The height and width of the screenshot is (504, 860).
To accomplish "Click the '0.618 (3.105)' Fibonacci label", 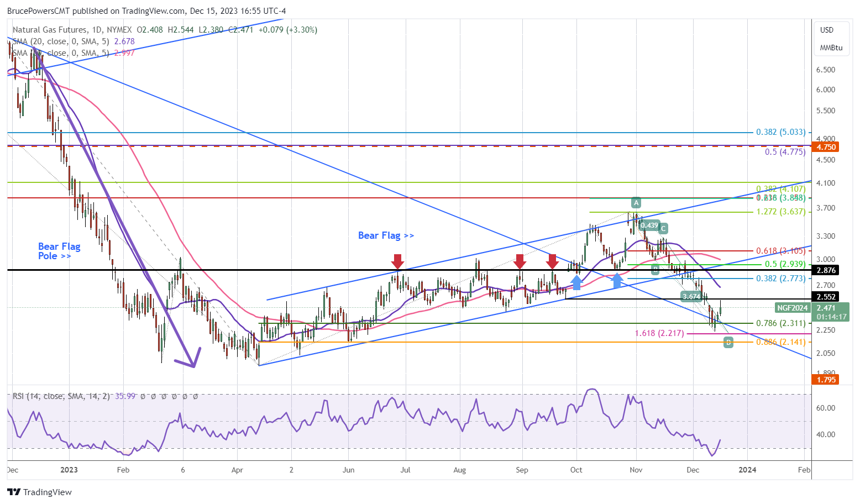I will click(781, 251).
